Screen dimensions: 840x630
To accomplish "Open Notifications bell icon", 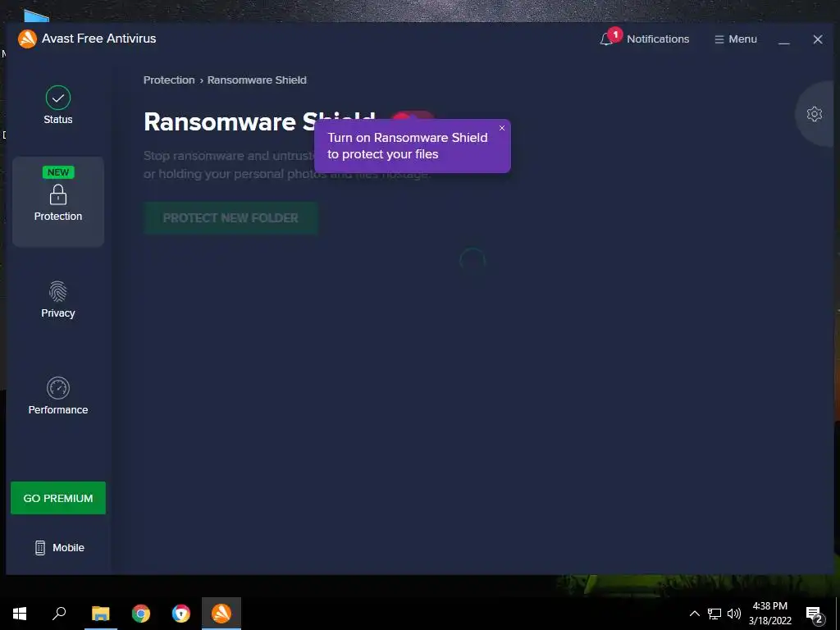I will (x=606, y=39).
